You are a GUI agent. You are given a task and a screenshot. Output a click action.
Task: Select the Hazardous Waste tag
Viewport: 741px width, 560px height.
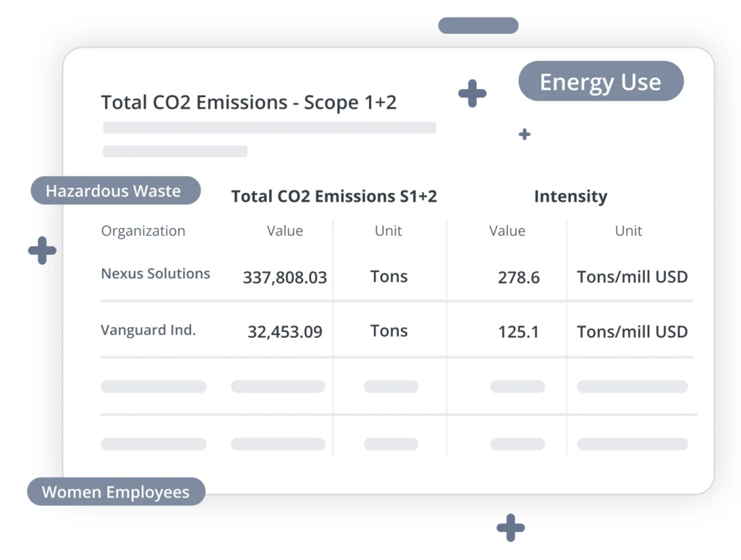114,191
